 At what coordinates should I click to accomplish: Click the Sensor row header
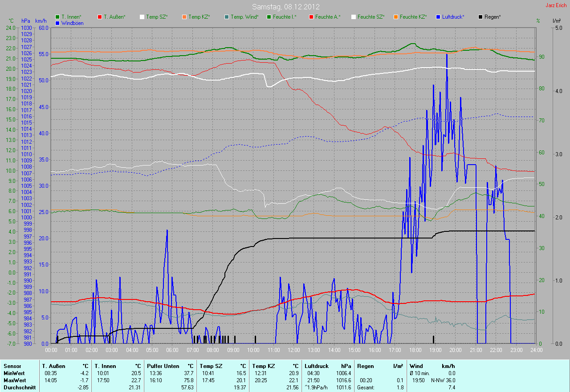tap(12, 366)
